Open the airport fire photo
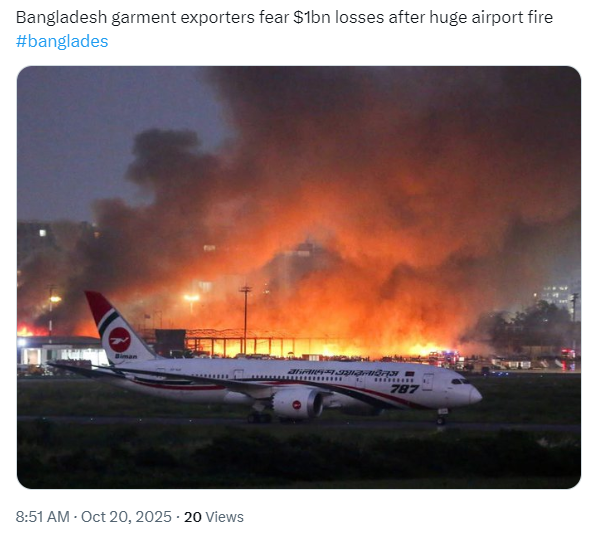Screen dimensions: 596x537 [299, 277]
